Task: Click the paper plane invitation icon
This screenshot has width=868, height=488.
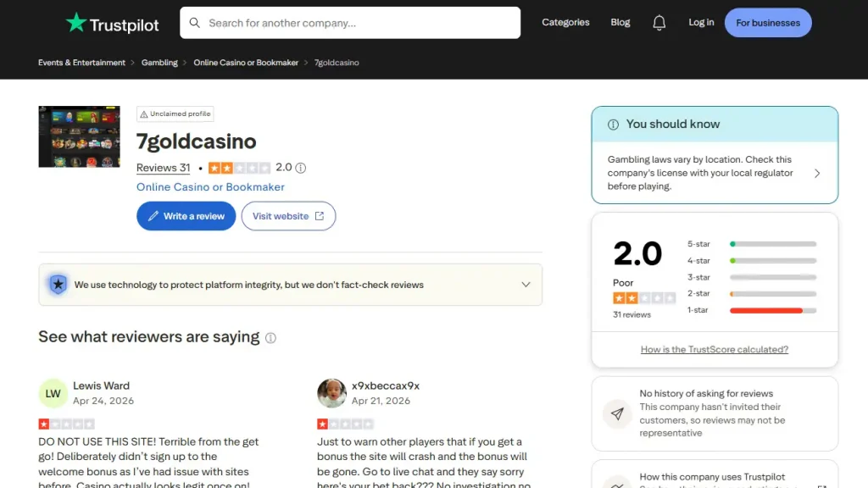Action: pyautogui.click(x=617, y=413)
